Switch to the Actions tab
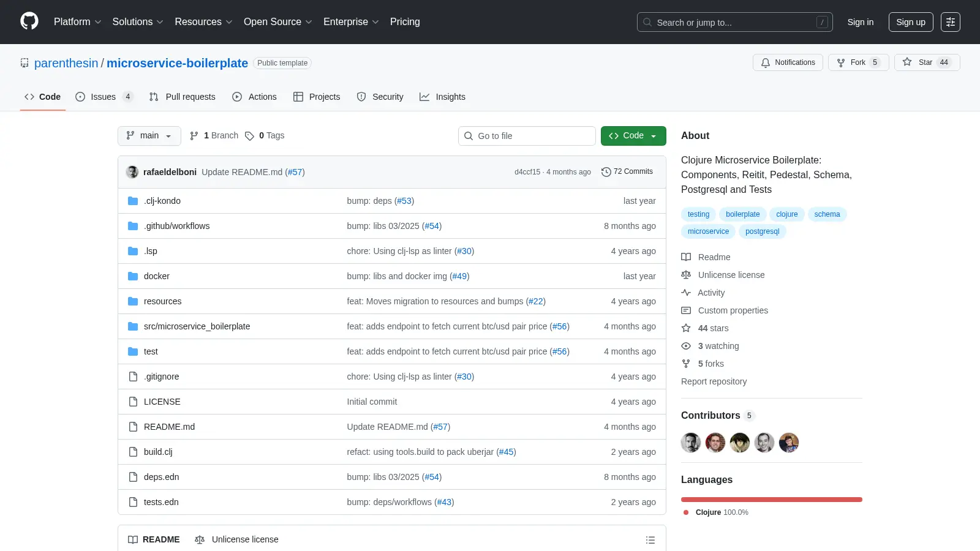980x551 pixels. [254, 97]
